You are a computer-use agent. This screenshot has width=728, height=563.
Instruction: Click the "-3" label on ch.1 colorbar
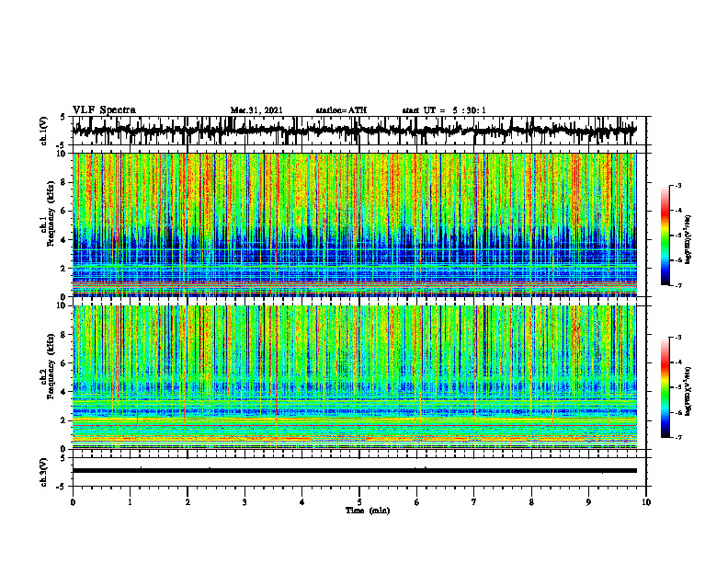click(677, 185)
